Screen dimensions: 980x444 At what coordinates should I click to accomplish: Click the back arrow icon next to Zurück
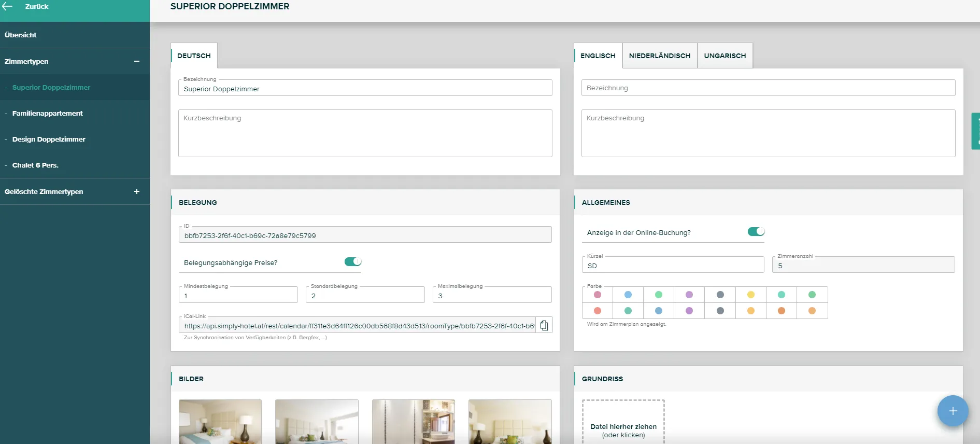coord(7,6)
